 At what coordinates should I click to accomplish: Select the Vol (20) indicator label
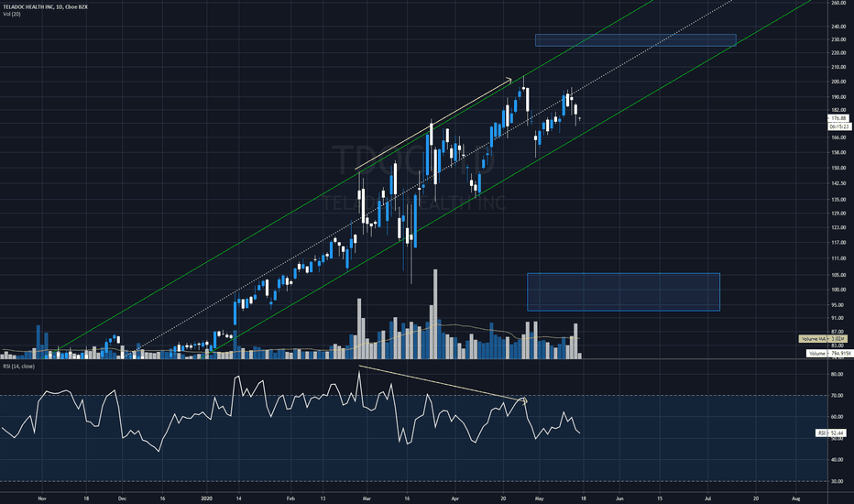pyautogui.click(x=12, y=14)
